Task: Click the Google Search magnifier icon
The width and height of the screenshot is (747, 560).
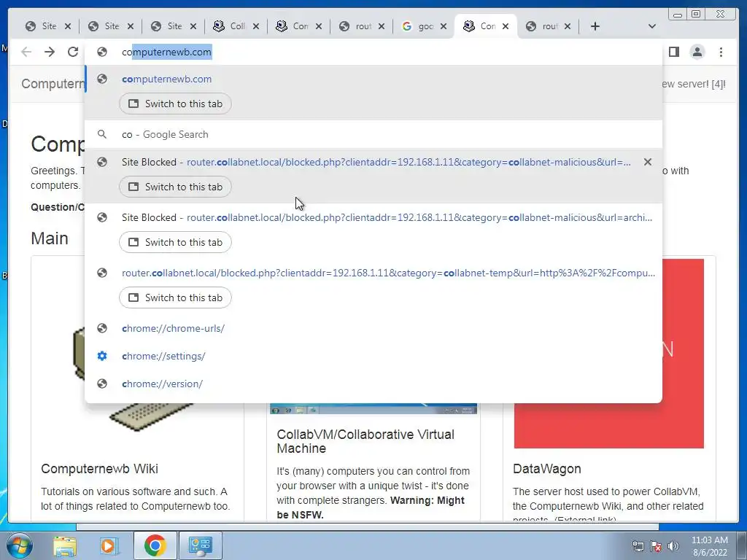Action: [x=102, y=134]
